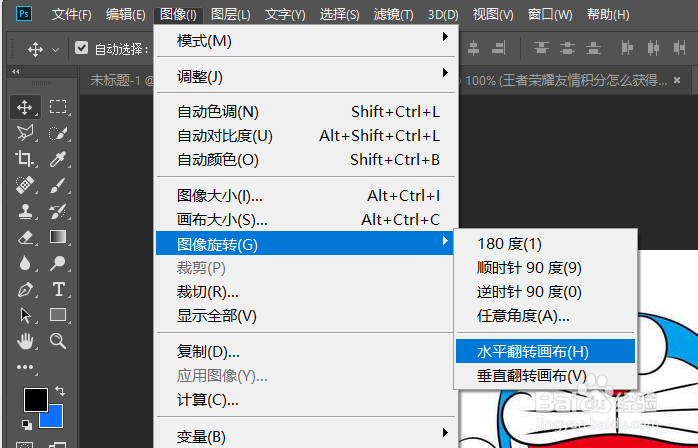Image resolution: width=698 pixels, height=448 pixels.
Task: Open the 窗口(W) menu
Action: pyautogui.click(x=550, y=14)
